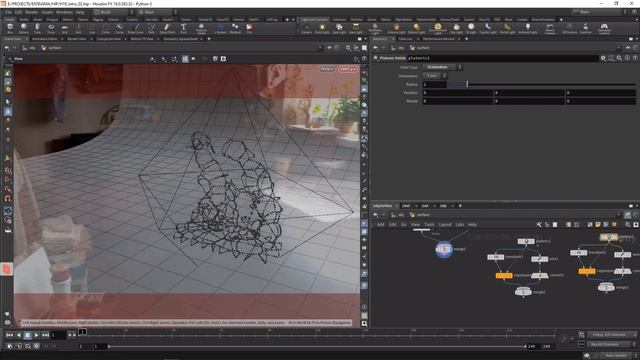640x360 pixels.
Task: Open the Render menu
Action: (31, 12)
